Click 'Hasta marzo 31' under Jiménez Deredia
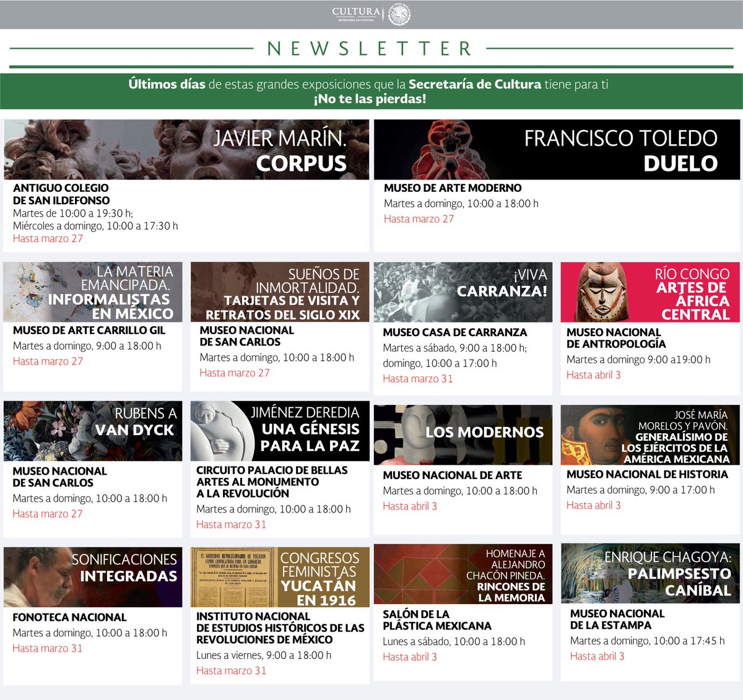Image resolution: width=743 pixels, height=700 pixels. point(232,525)
